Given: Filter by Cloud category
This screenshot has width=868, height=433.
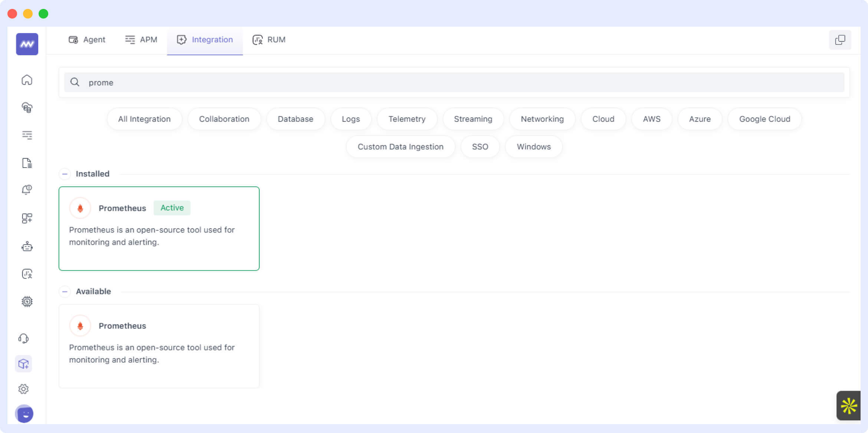Looking at the screenshot, I should coord(603,119).
